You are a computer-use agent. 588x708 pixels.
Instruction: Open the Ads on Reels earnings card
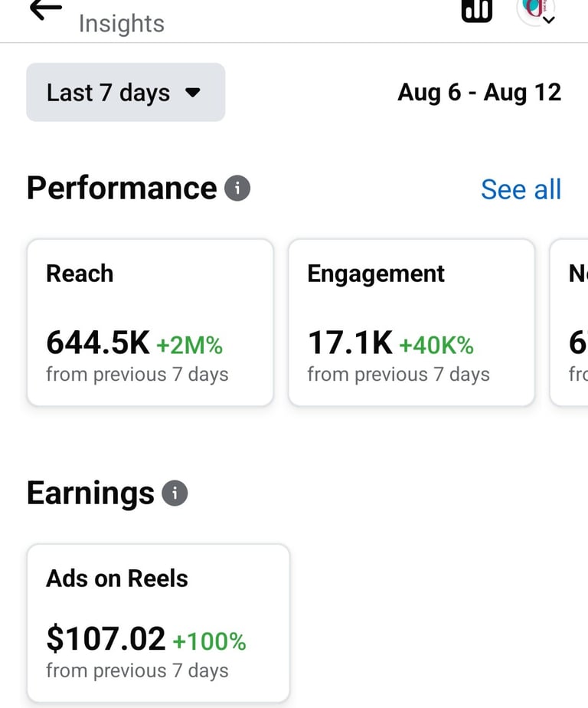[158, 623]
